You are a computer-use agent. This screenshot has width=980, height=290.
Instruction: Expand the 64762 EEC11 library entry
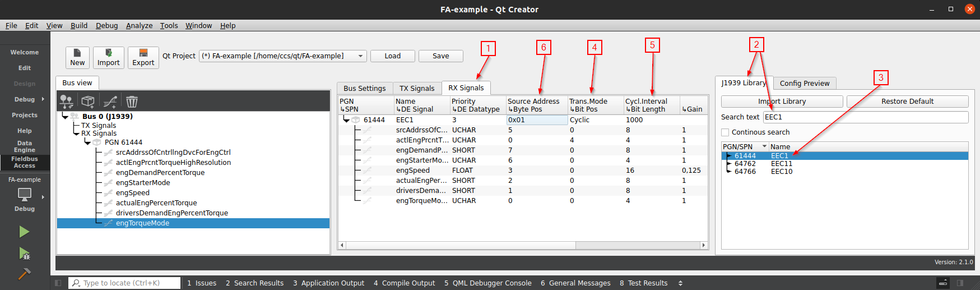pyautogui.click(x=728, y=164)
